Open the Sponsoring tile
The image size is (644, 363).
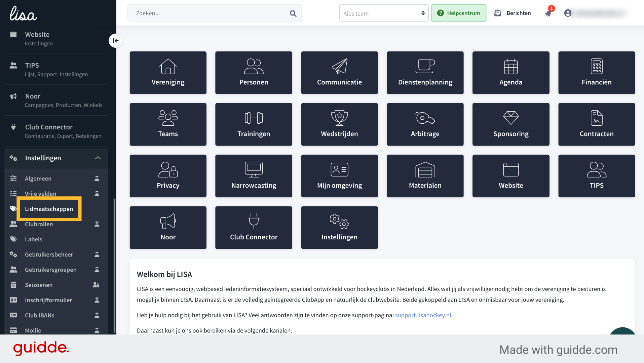[x=511, y=124]
